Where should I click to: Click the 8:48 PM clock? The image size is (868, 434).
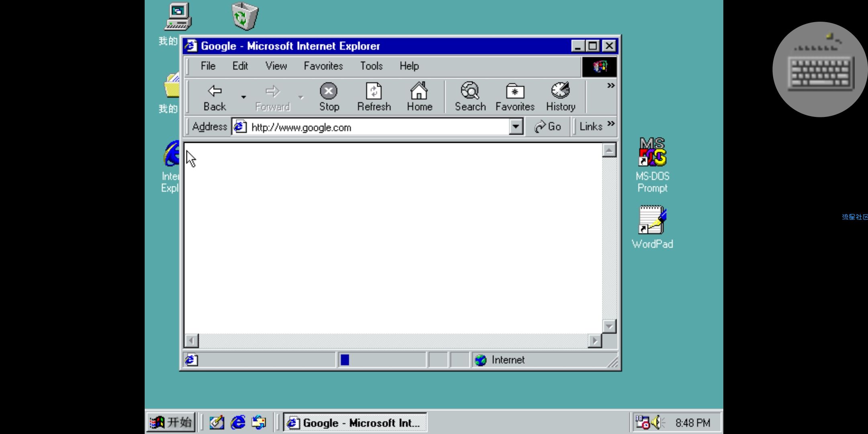click(x=692, y=423)
